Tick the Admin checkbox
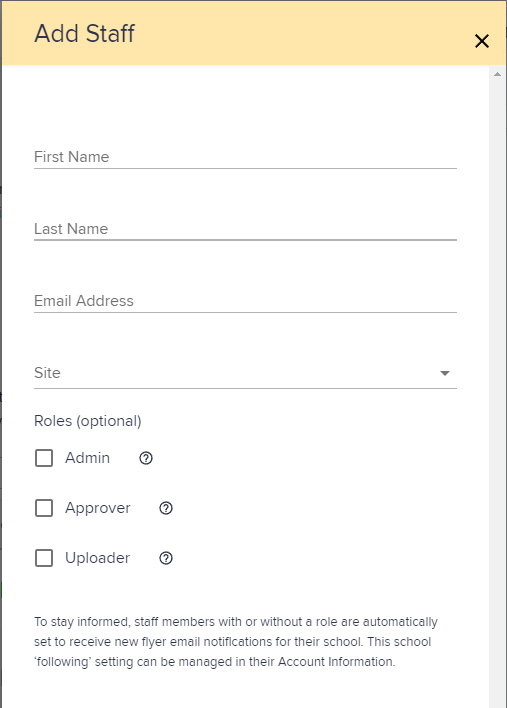Viewport: 507px width, 708px height. 44,458
